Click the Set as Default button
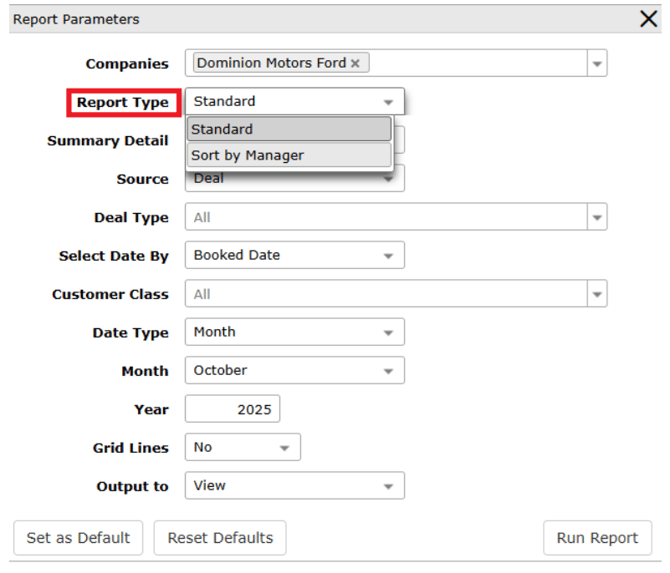 pyautogui.click(x=78, y=538)
